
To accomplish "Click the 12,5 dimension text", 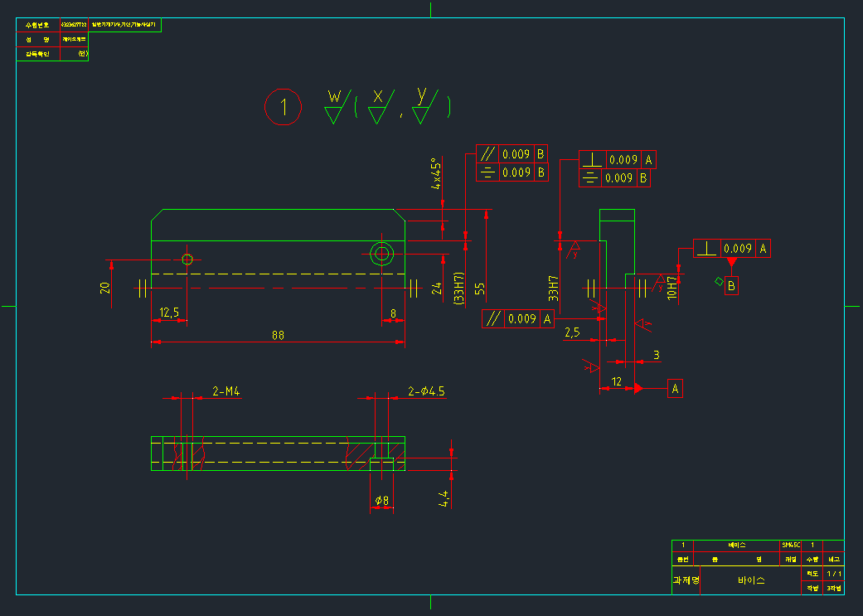I will [x=169, y=313].
